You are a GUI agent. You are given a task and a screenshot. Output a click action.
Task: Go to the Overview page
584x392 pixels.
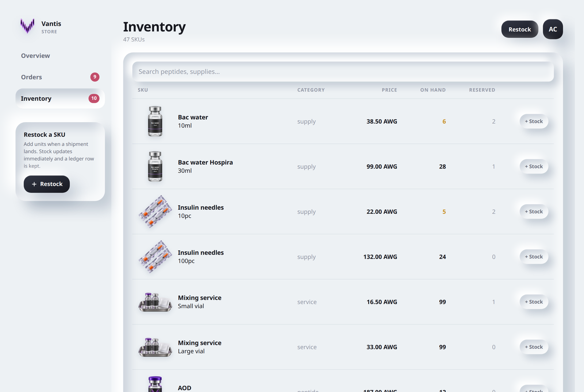click(35, 56)
